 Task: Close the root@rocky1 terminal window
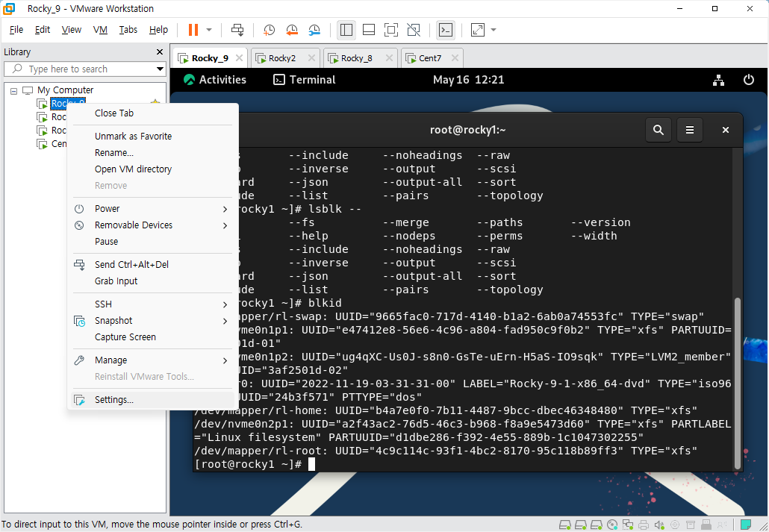[x=726, y=130]
